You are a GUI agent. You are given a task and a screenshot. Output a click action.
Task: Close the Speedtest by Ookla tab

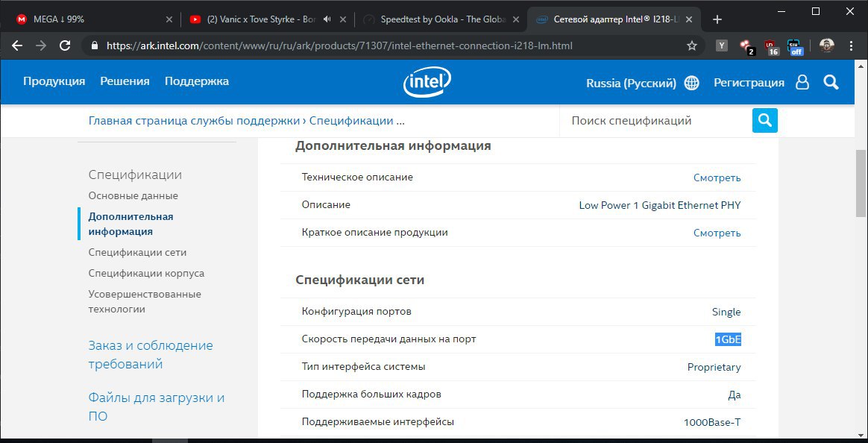click(517, 19)
